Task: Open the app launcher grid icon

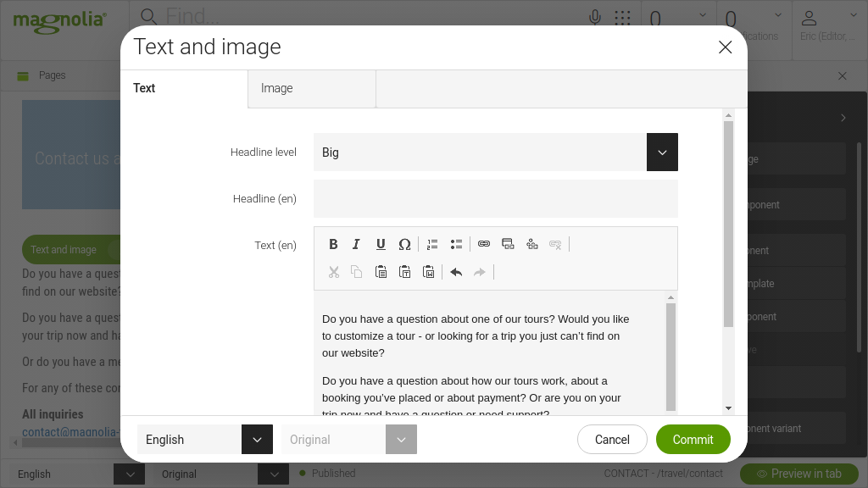Action: click(623, 18)
